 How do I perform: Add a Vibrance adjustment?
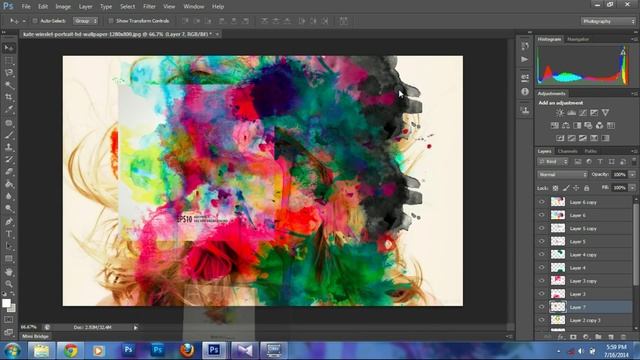pos(605,113)
